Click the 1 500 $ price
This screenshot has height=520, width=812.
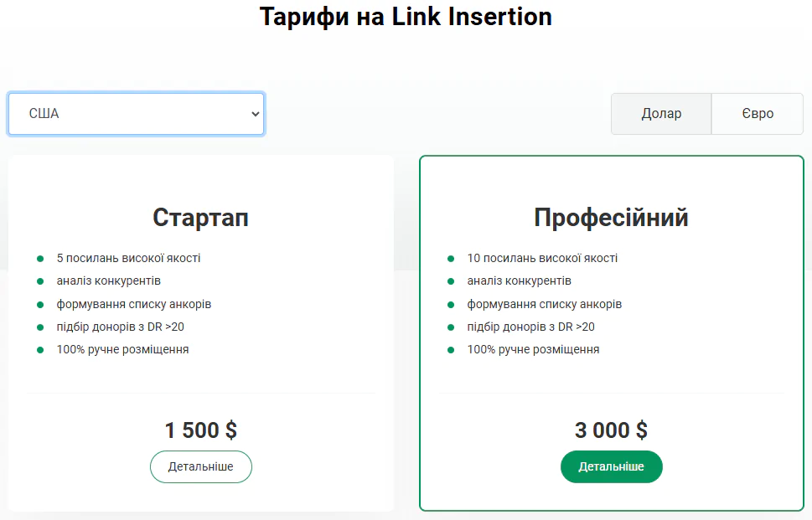point(200,430)
